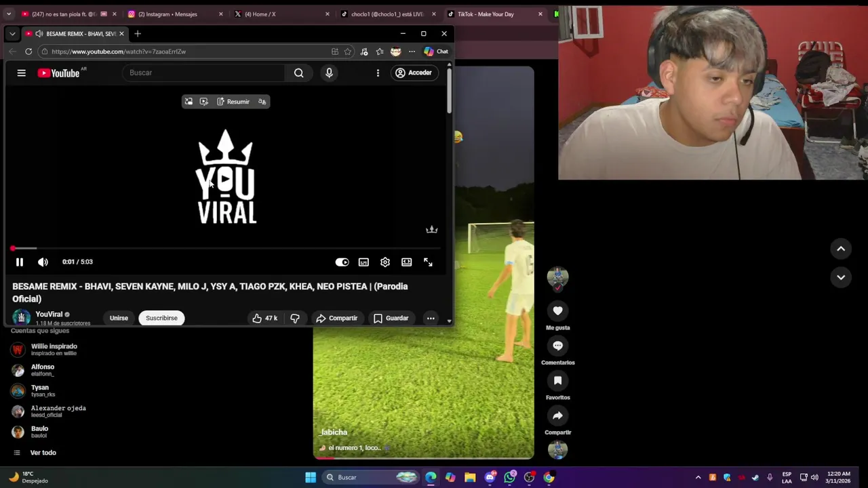Image resolution: width=868 pixels, height=488 pixels.
Task: Click the second icon in floating video toolbar
Action: (x=203, y=102)
